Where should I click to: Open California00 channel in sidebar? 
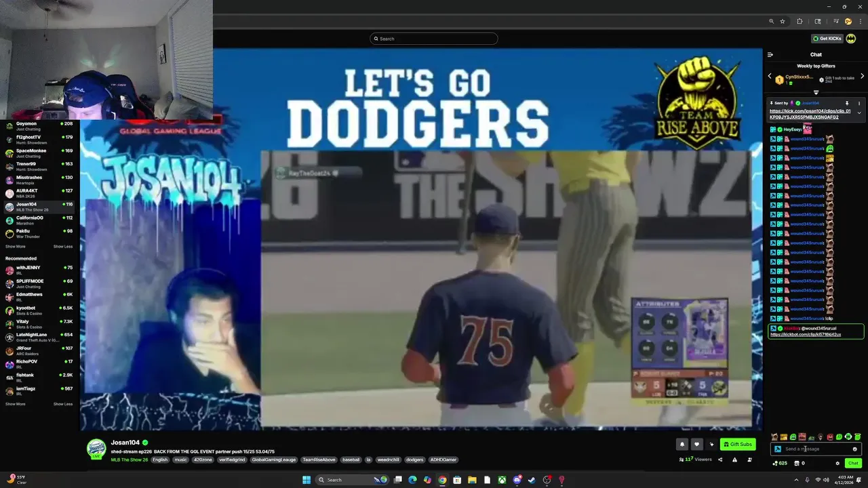click(x=39, y=220)
